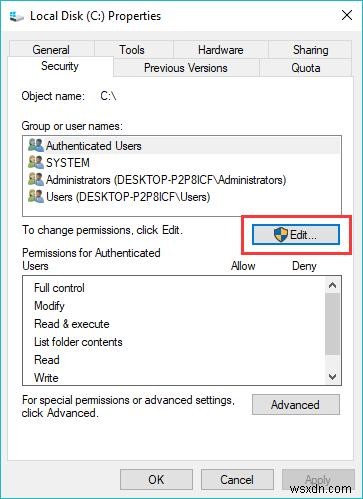This screenshot has width=363, height=499.
Task: Click the Advanced permissions button
Action: tap(296, 405)
